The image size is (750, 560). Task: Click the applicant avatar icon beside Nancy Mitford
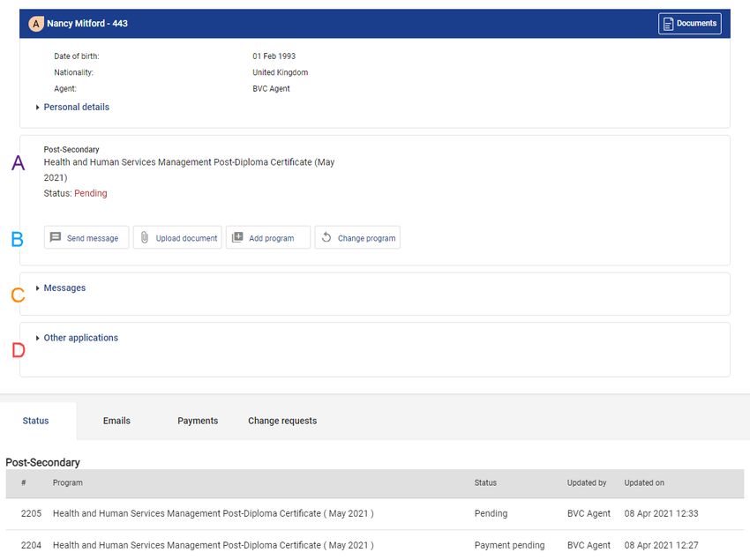click(36, 24)
